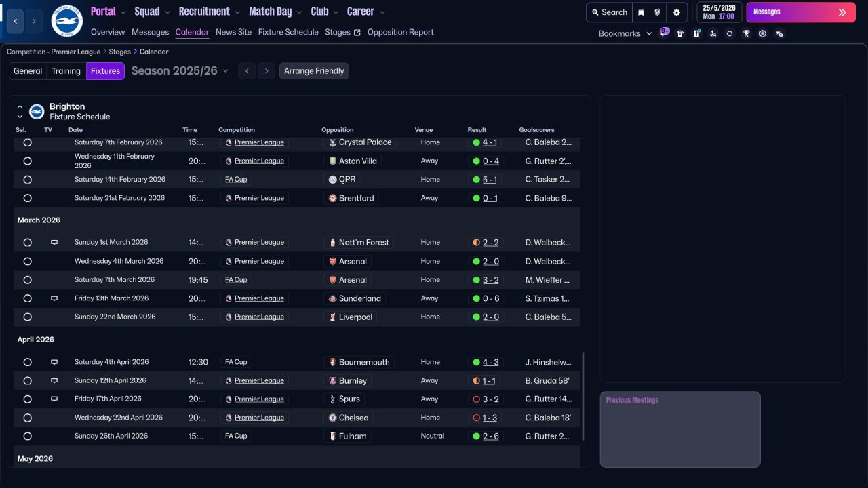The image size is (868, 488).
Task: Click the shirt icon in the bookmarks bar
Action: click(680, 33)
